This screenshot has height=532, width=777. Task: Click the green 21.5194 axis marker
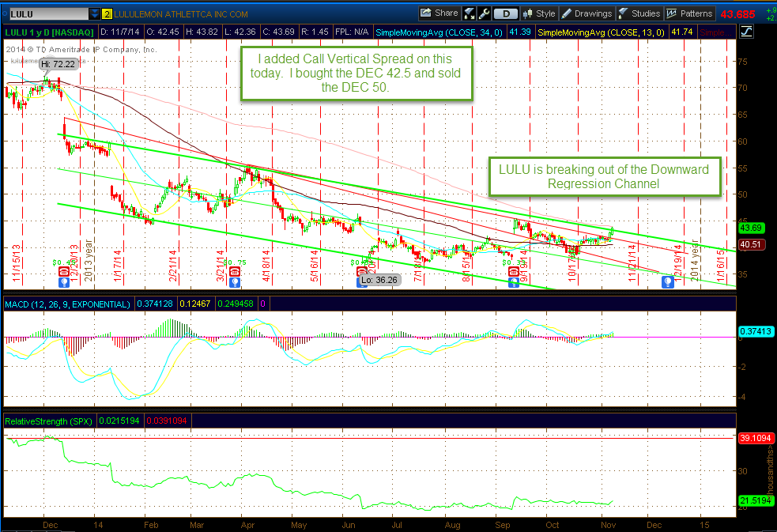(x=756, y=501)
